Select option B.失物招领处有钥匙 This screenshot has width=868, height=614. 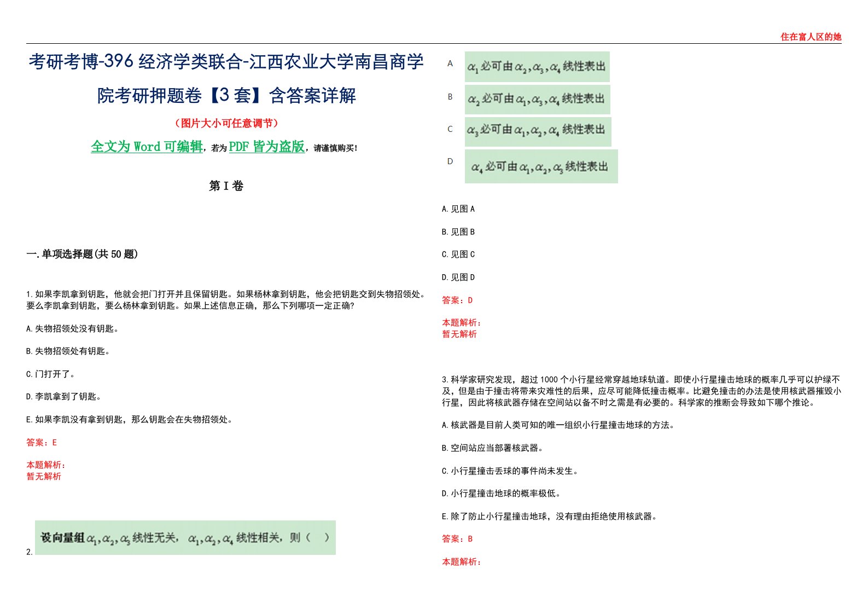coord(68,351)
